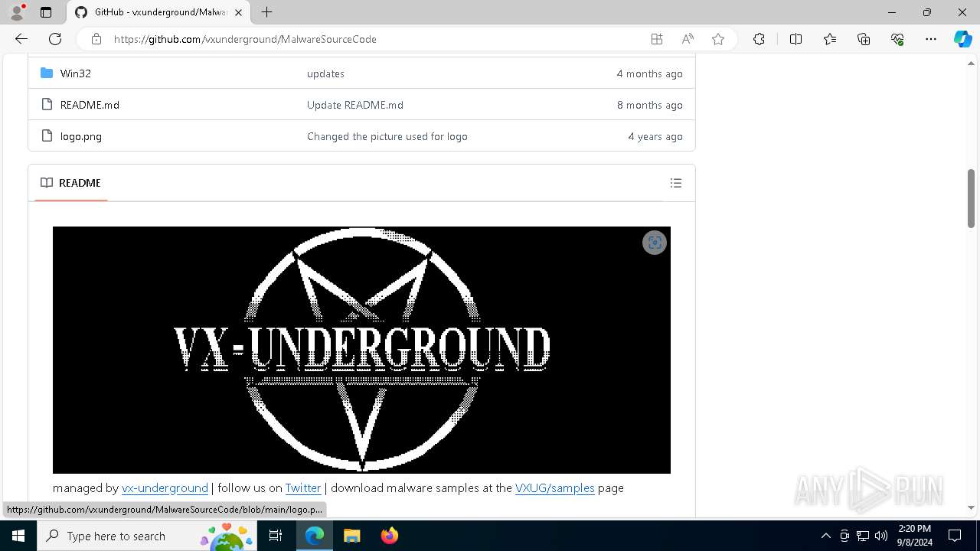Open the notification center
Viewport: 980px width, 551px height.
coord(955,536)
